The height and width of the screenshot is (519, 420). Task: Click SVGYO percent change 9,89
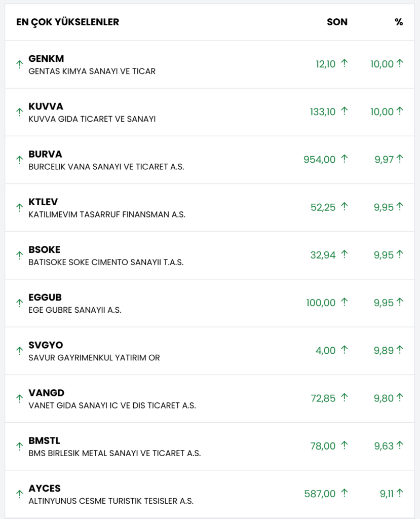pos(384,350)
